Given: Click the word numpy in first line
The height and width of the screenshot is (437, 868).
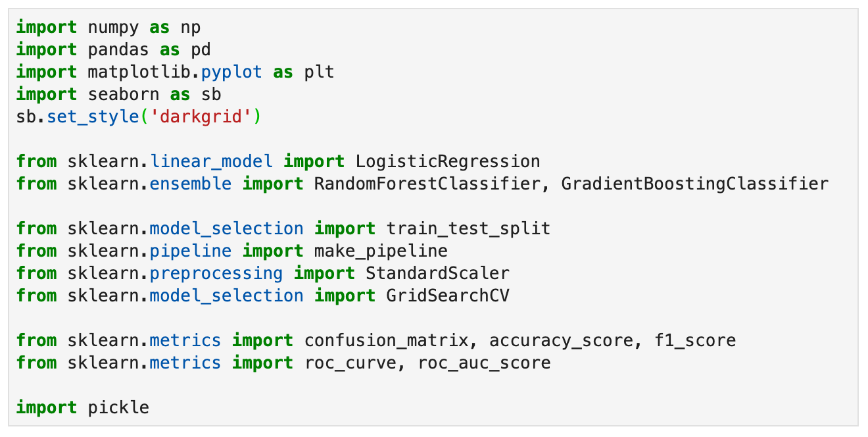Looking at the screenshot, I should (113, 27).
